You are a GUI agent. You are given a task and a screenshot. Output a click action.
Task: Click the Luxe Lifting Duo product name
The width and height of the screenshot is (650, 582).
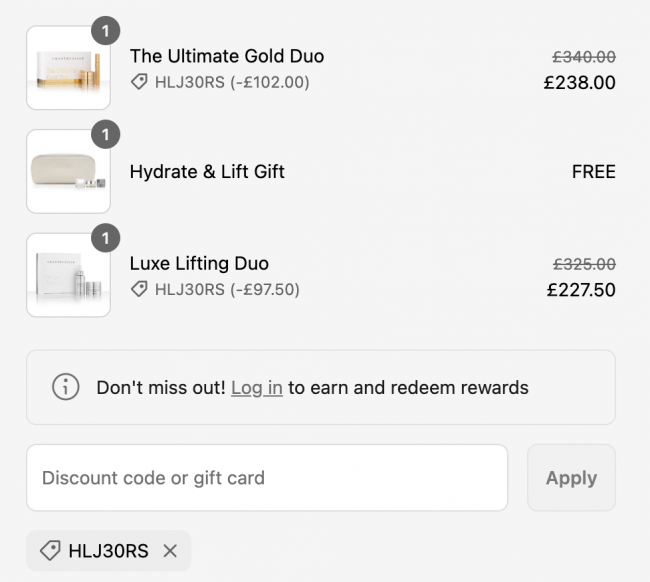(199, 264)
